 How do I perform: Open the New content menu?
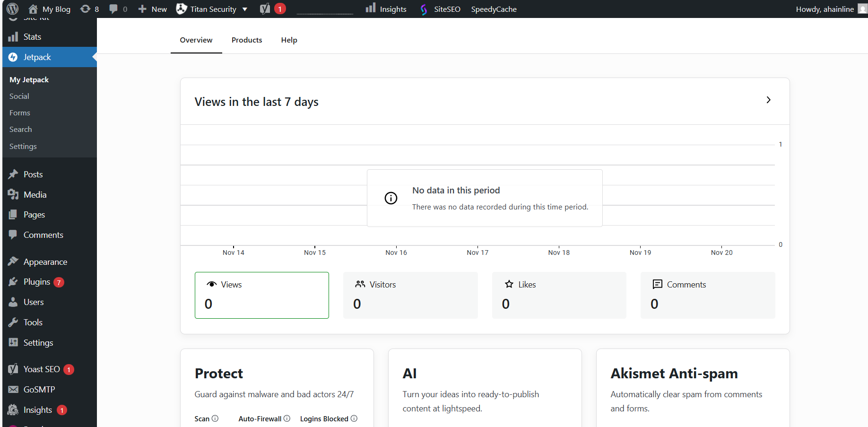(153, 9)
